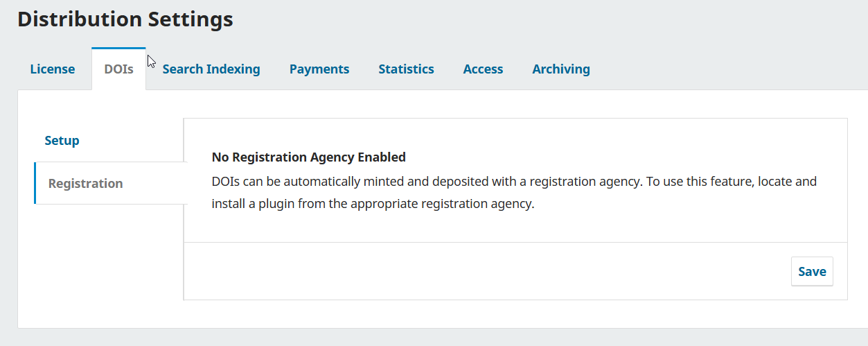Select the DOIs tab

118,69
